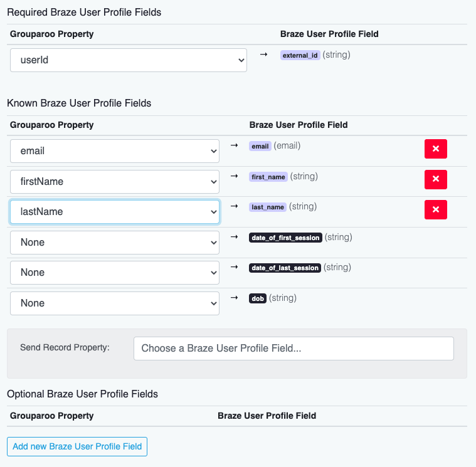Click the first_name field badge
The image size is (476, 467).
(268, 177)
